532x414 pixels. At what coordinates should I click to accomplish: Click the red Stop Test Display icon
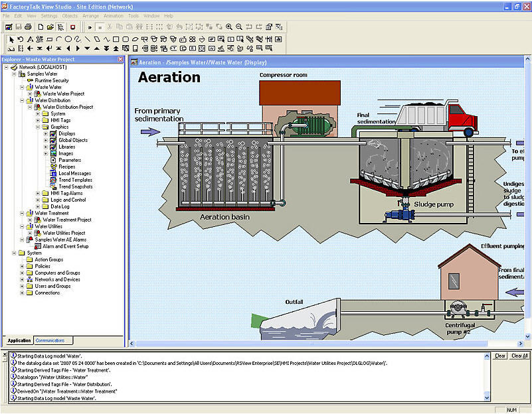72,27
